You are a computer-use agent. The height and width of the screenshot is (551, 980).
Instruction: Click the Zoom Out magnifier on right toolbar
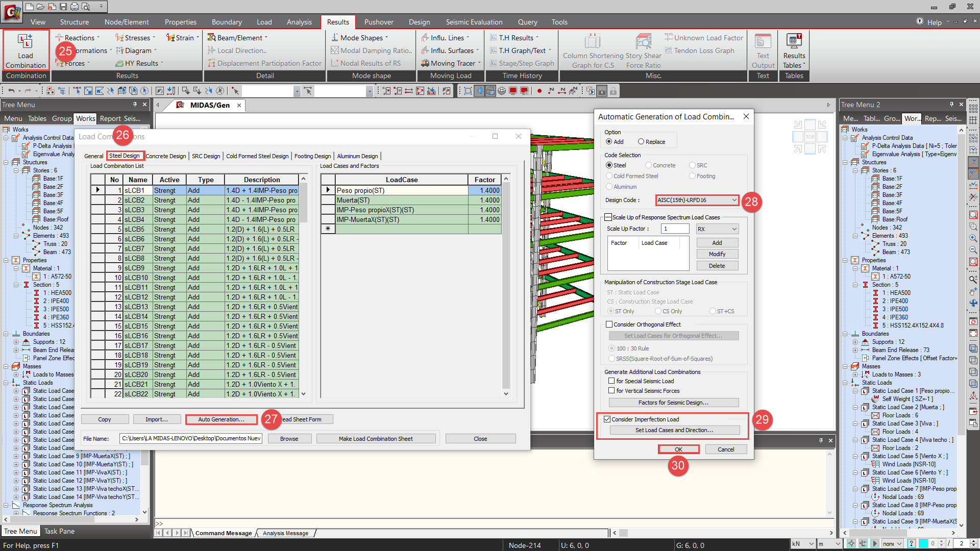[973, 250]
